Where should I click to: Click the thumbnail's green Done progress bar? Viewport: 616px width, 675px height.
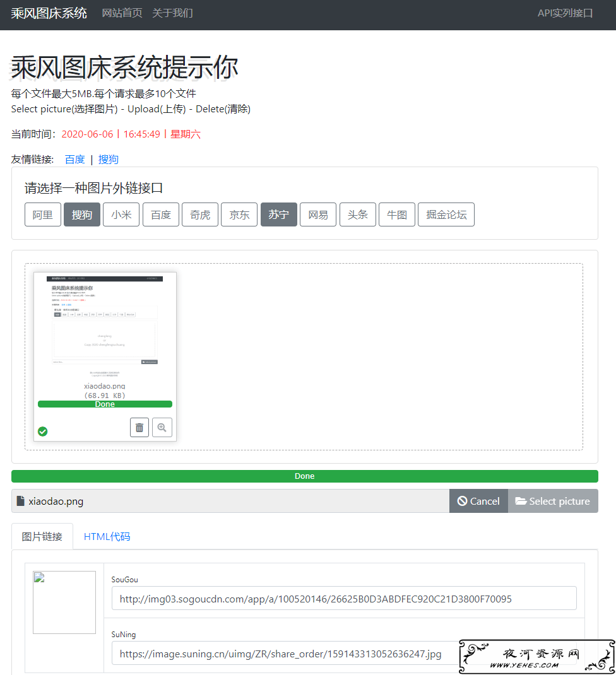pos(105,404)
